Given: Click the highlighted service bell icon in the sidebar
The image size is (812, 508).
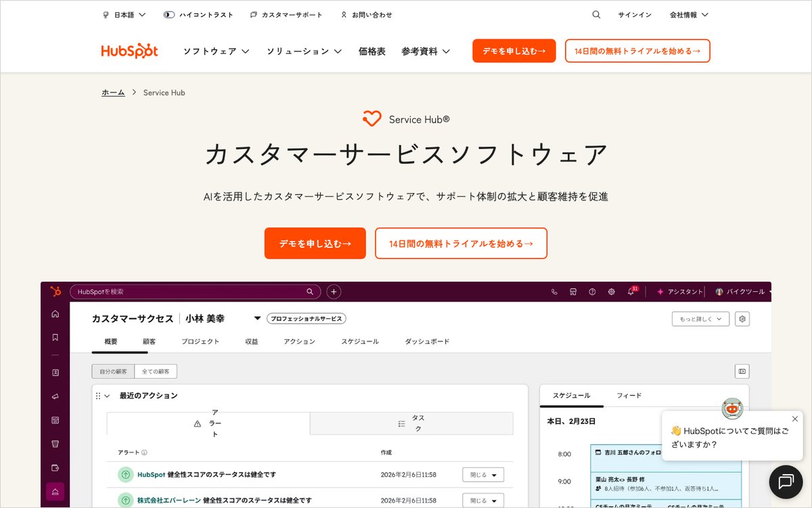Looking at the screenshot, I should 55,492.
